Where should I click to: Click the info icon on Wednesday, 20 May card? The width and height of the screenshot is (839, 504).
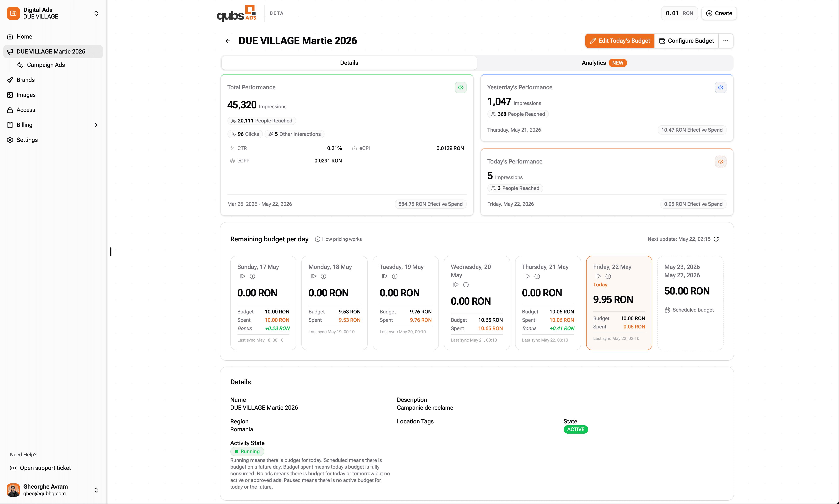click(x=466, y=285)
